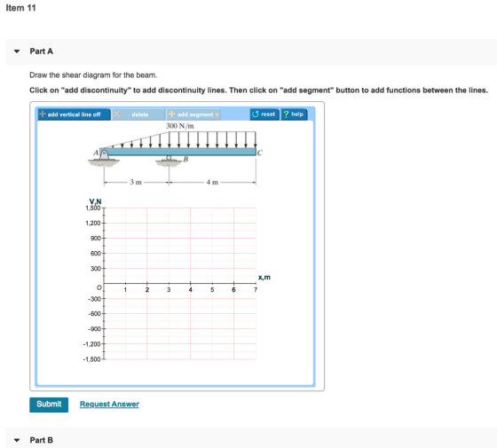Click the roller support at B
This screenshot has height=448, width=497.
click(x=169, y=158)
